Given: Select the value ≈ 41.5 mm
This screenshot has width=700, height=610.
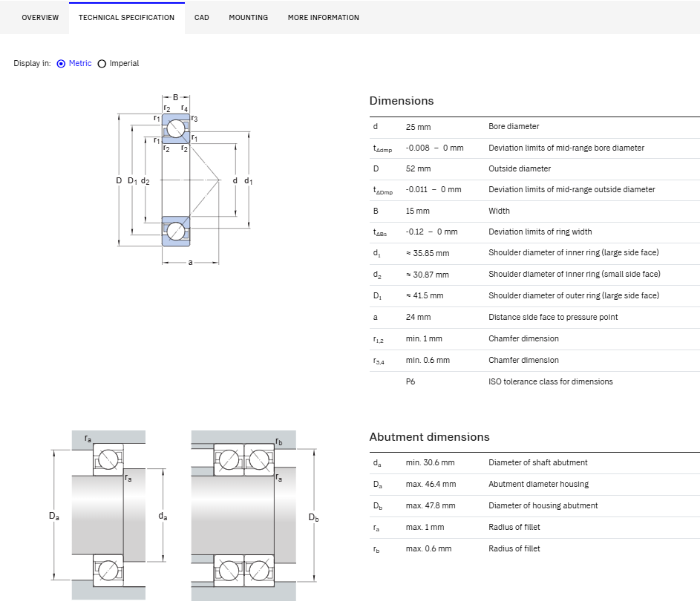Looking at the screenshot, I should (424, 295).
